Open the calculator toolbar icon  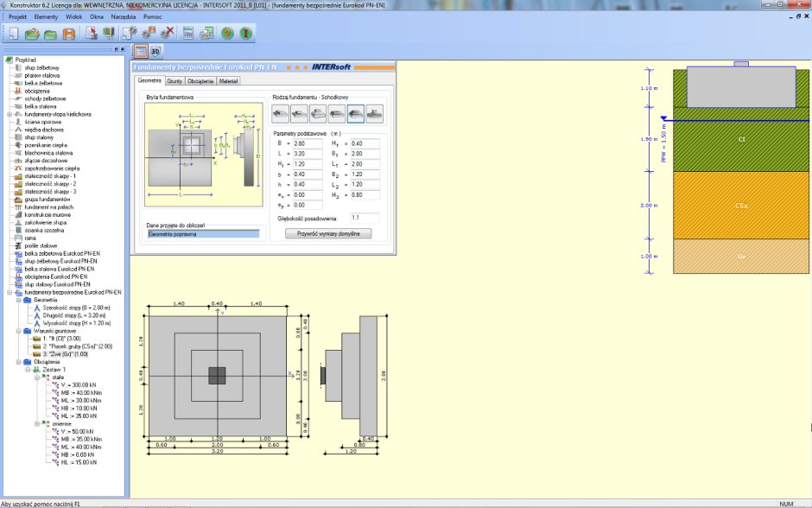[x=188, y=35]
